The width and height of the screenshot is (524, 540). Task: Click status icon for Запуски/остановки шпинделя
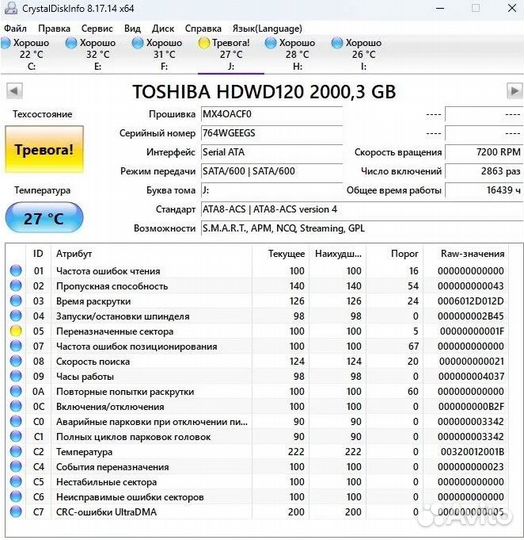coord(16,316)
